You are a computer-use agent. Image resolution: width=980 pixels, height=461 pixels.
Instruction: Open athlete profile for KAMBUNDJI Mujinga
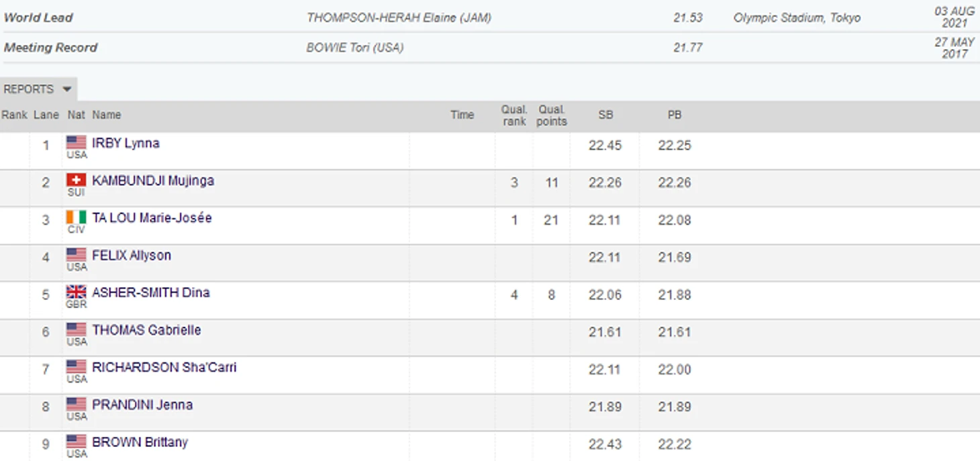[153, 181]
